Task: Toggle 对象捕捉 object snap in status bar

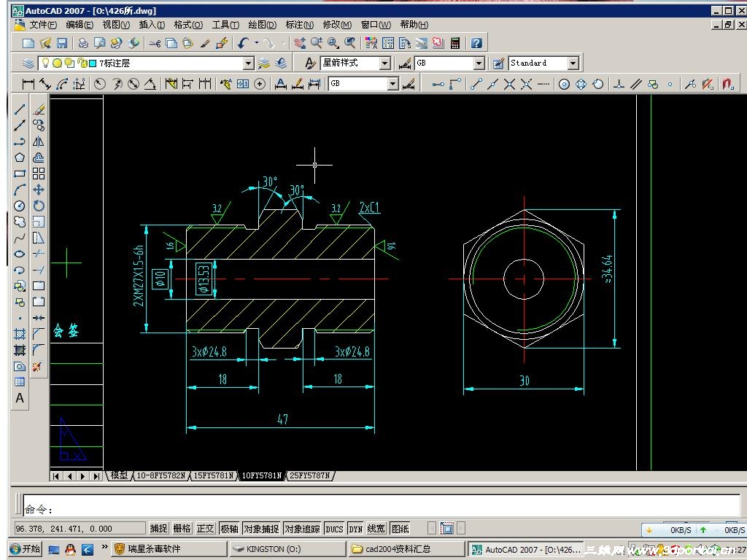Action: point(262,529)
